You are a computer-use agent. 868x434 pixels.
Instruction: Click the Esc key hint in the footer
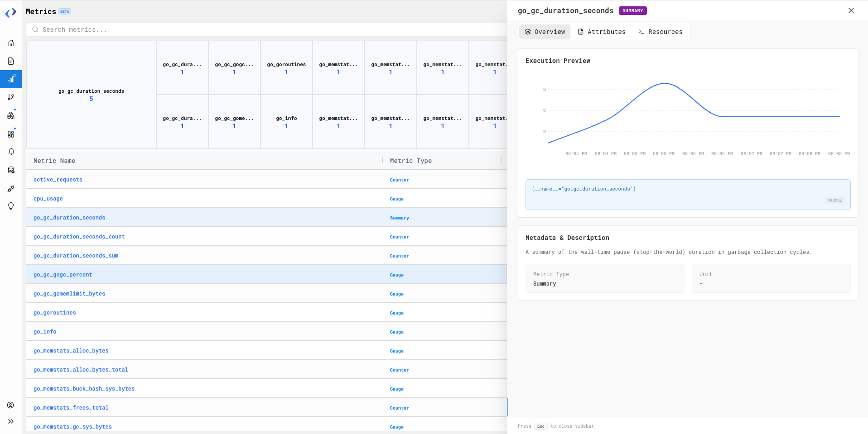(x=541, y=426)
